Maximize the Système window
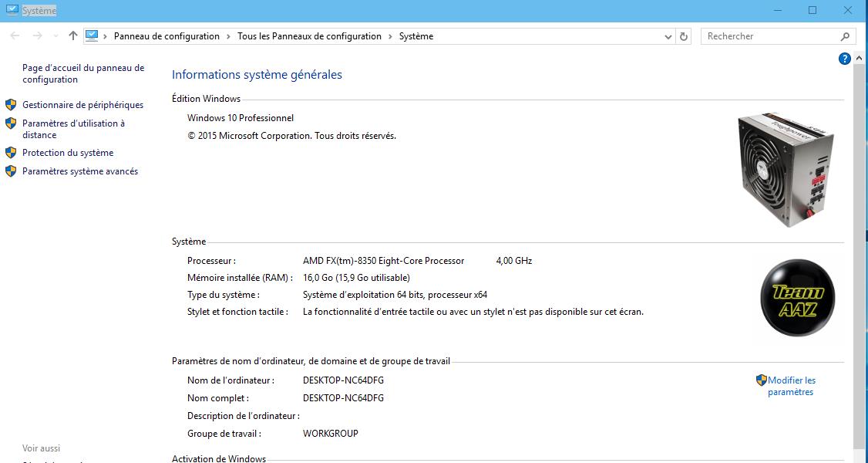 coord(812,11)
